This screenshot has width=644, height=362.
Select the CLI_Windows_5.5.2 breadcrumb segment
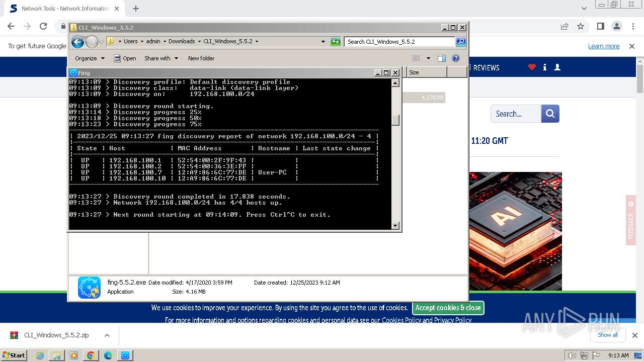228,42
